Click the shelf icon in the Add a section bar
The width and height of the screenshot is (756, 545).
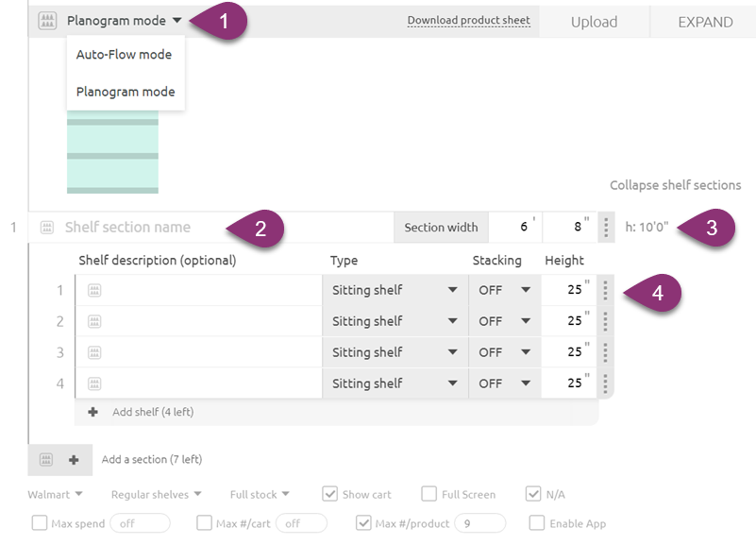pyautogui.click(x=46, y=460)
